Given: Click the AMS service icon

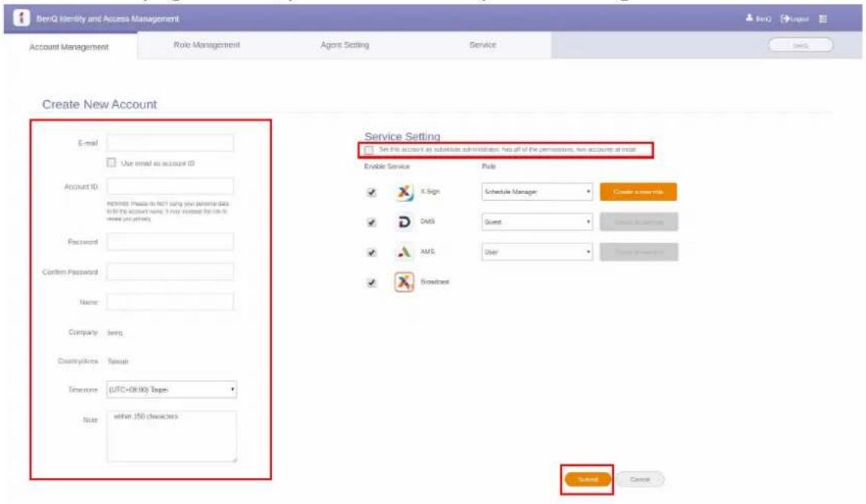Looking at the screenshot, I should (404, 252).
